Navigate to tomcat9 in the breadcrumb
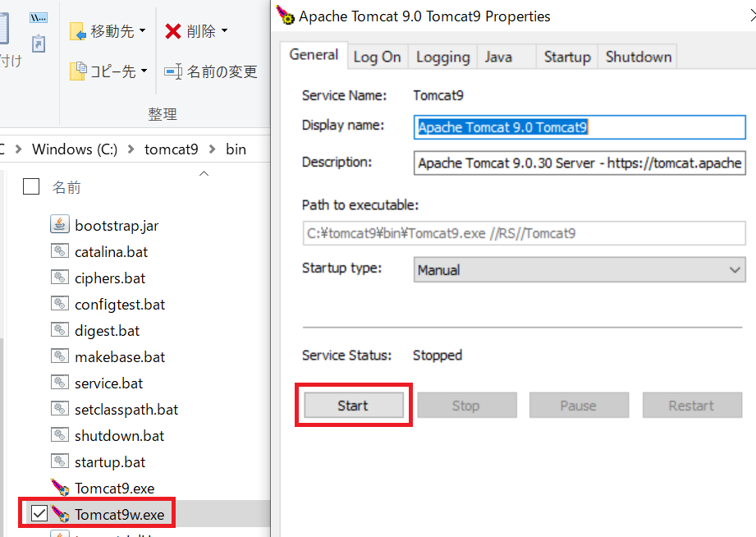Viewport: 756px width, 537px height. [x=172, y=149]
